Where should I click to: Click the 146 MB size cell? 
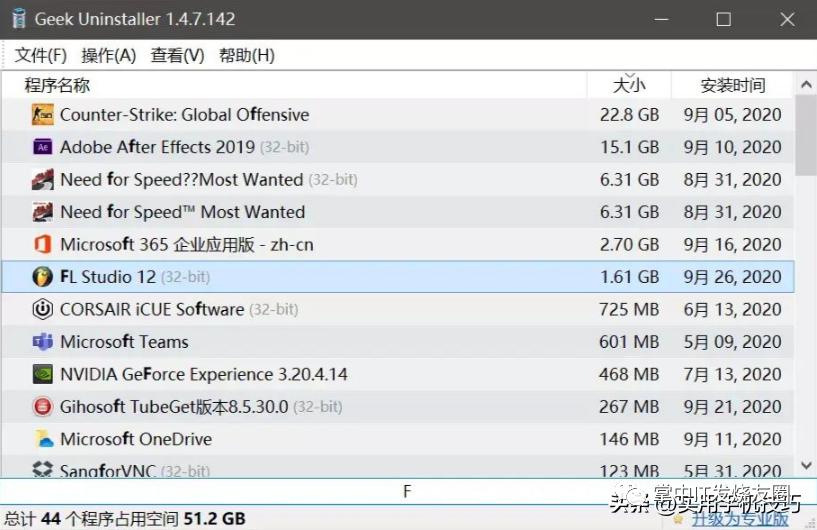[629, 439]
